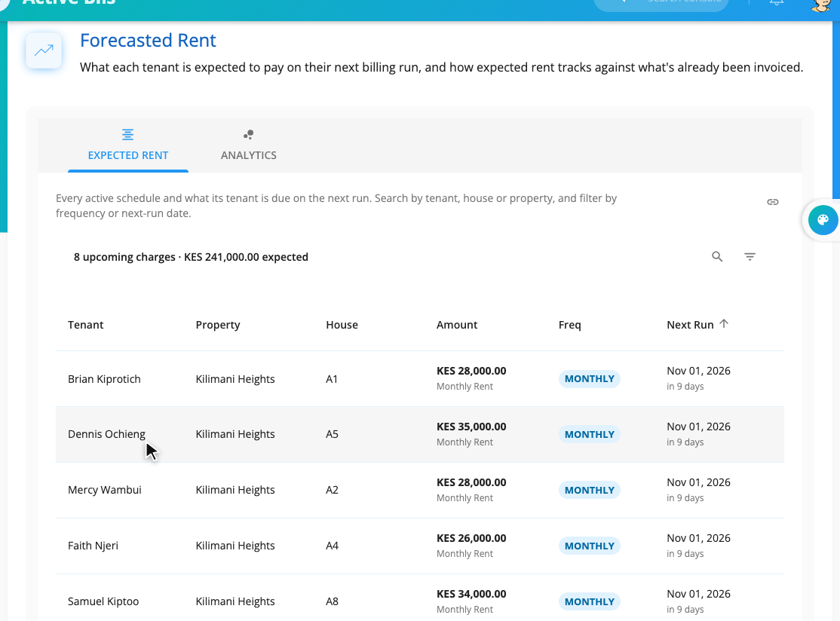Copy link using the chain icon
840x621 pixels.
pyautogui.click(x=772, y=202)
